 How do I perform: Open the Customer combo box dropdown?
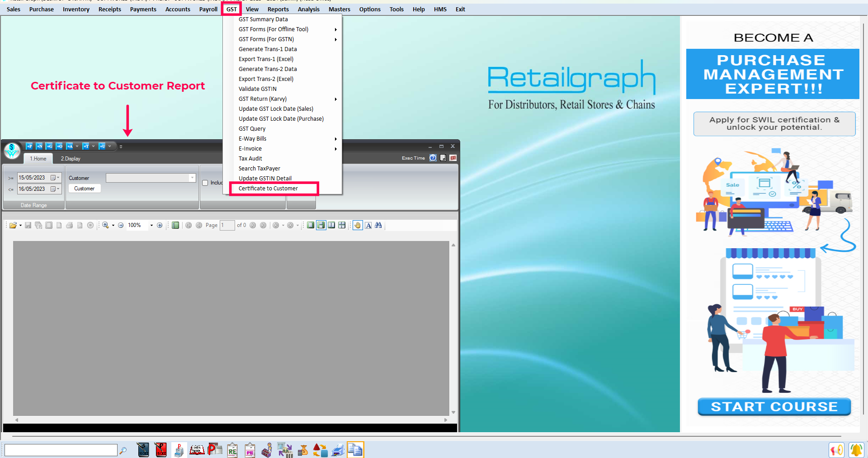click(192, 178)
